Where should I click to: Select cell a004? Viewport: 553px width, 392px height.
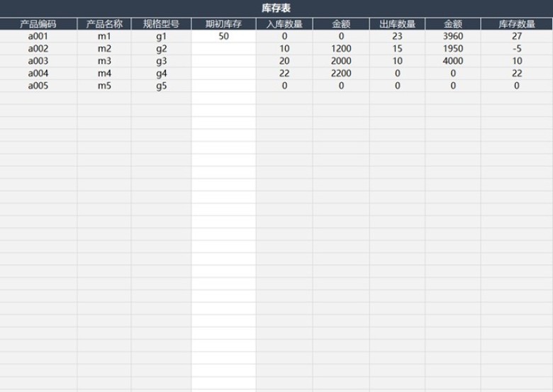point(38,73)
